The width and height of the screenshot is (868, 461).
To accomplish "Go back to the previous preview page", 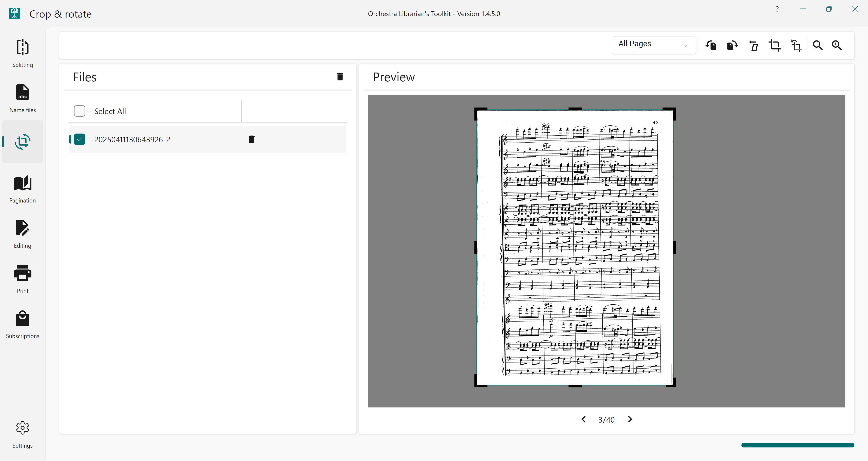I will (584, 419).
